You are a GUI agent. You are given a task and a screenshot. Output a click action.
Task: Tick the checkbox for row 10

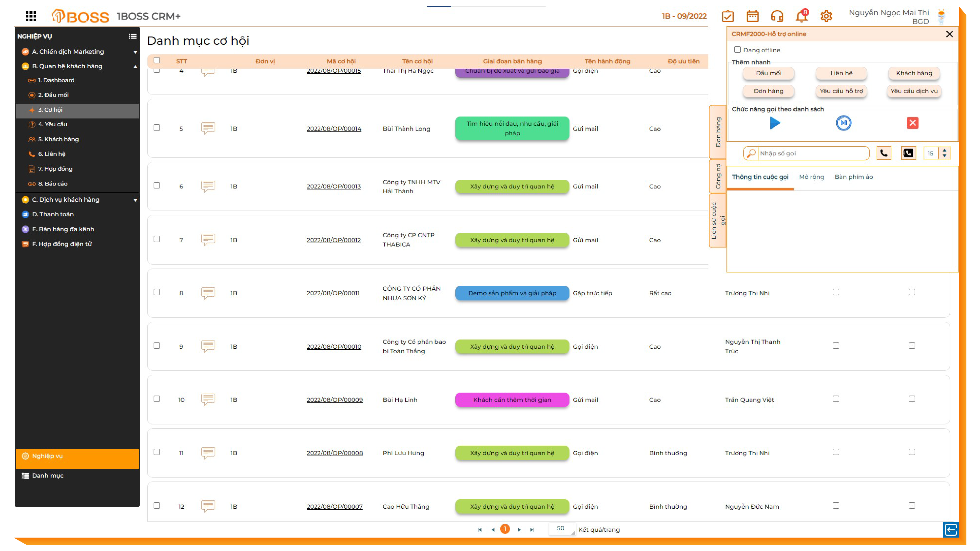pos(156,399)
